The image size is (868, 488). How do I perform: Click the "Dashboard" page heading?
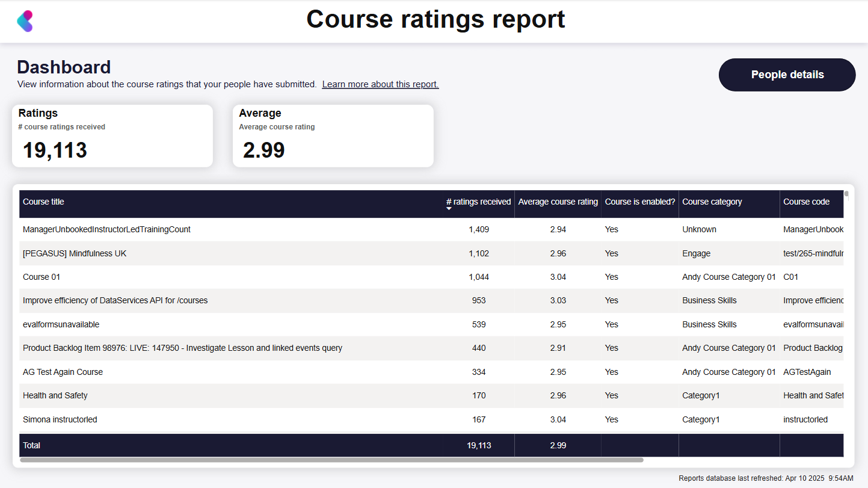click(64, 67)
